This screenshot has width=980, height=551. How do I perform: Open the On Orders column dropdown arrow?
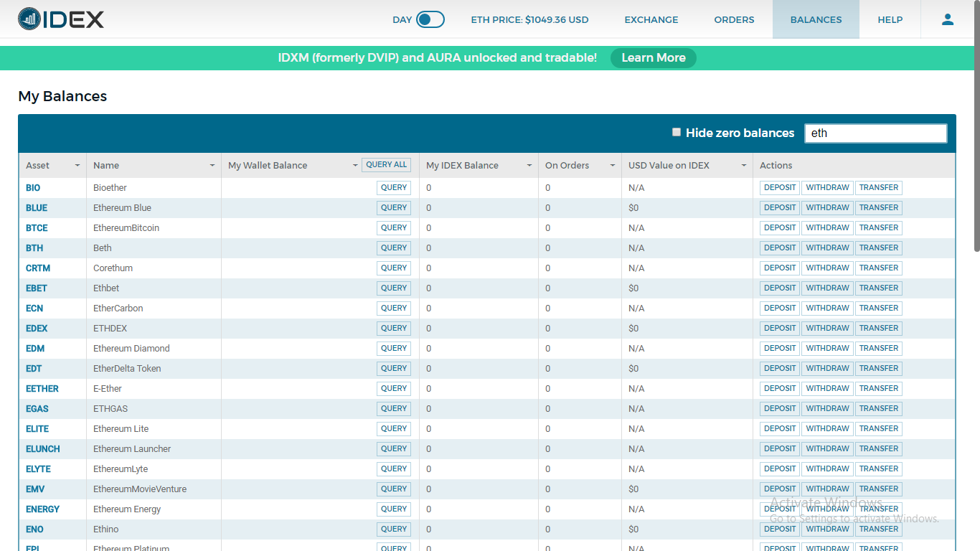(x=613, y=166)
